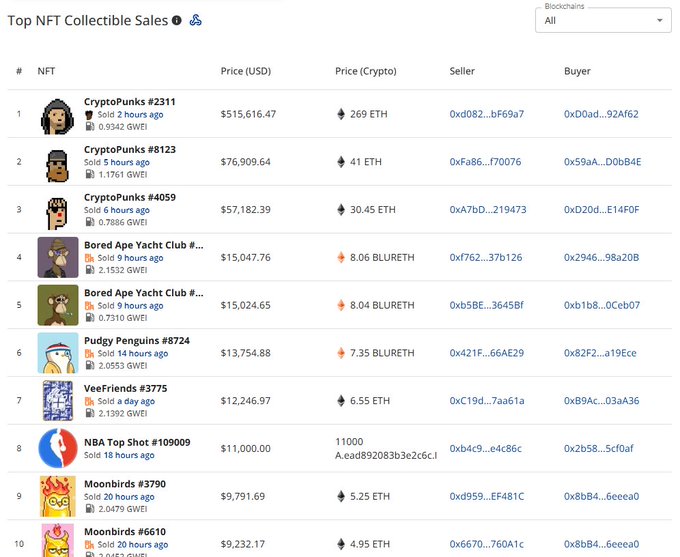Click the Ethereum icon beside 6.55 ETH
680x557 pixels.
tap(341, 400)
